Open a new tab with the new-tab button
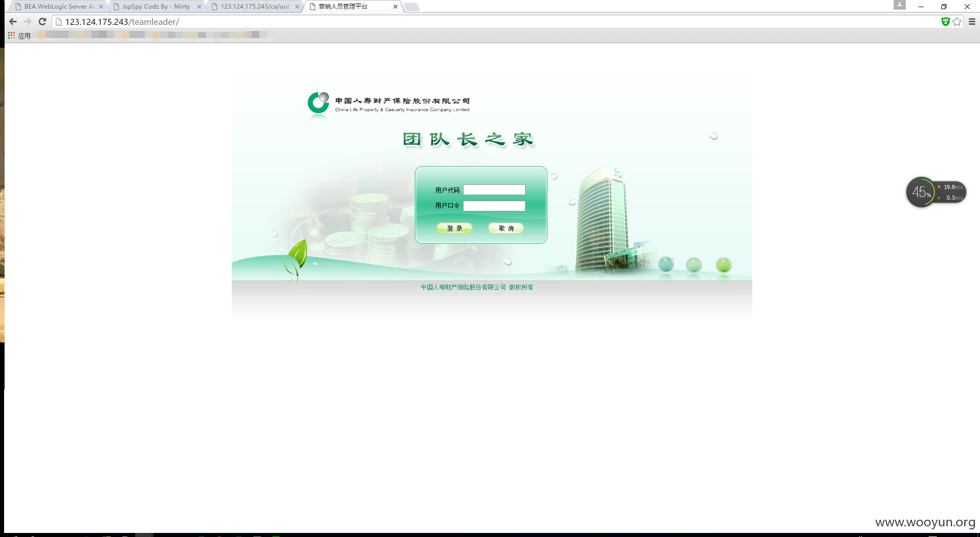 tap(412, 7)
